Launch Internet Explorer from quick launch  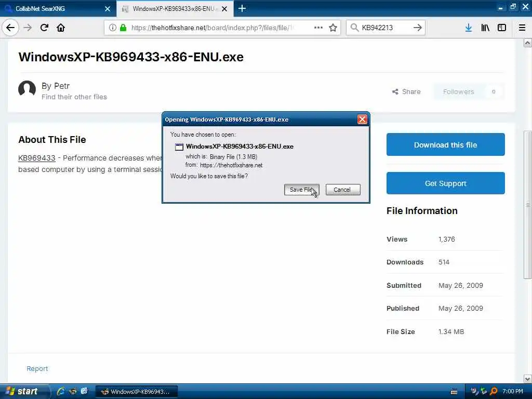coord(61,392)
